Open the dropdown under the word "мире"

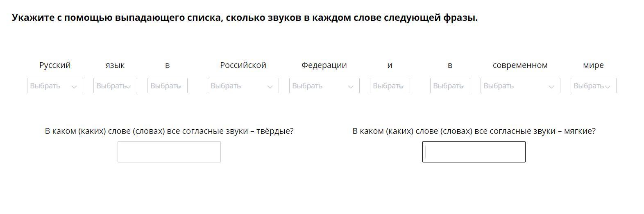(x=593, y=86)
